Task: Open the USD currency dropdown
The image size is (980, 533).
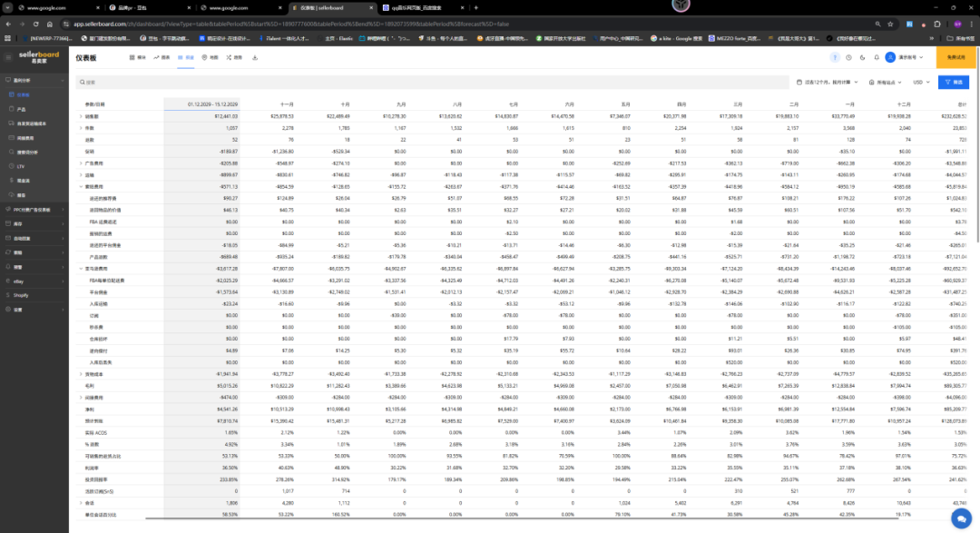Action: tap(921, 82)
